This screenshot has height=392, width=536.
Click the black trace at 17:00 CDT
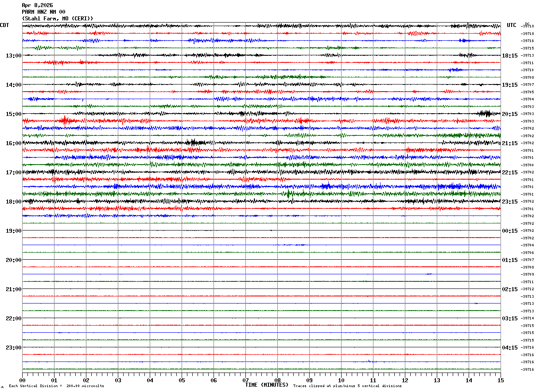coord(261,172)
